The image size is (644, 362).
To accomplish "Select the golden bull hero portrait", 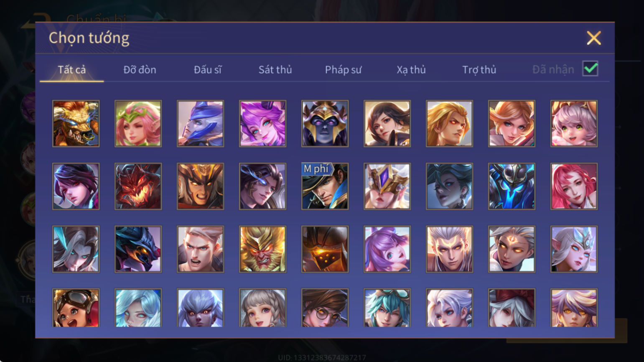I will (x=76, y=123).
